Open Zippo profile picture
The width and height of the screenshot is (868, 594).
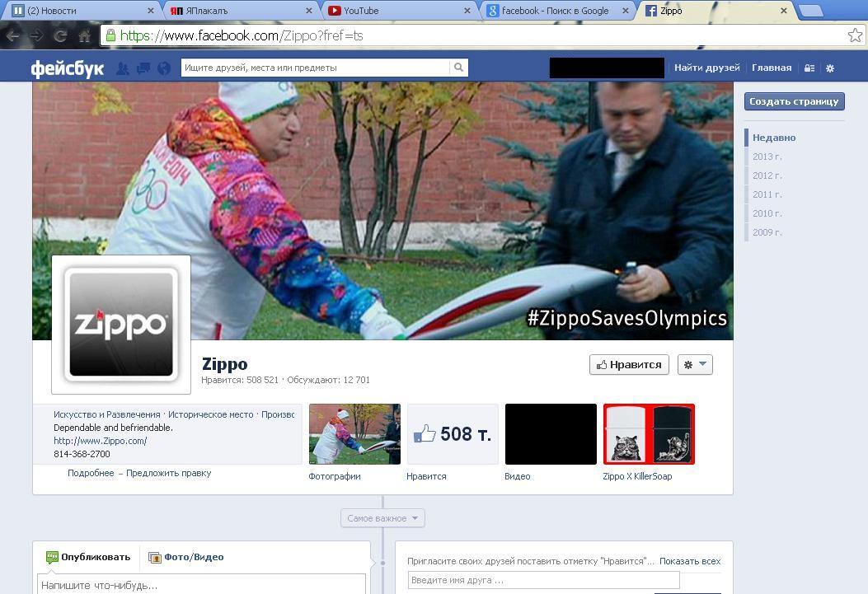tap(121, 325)
